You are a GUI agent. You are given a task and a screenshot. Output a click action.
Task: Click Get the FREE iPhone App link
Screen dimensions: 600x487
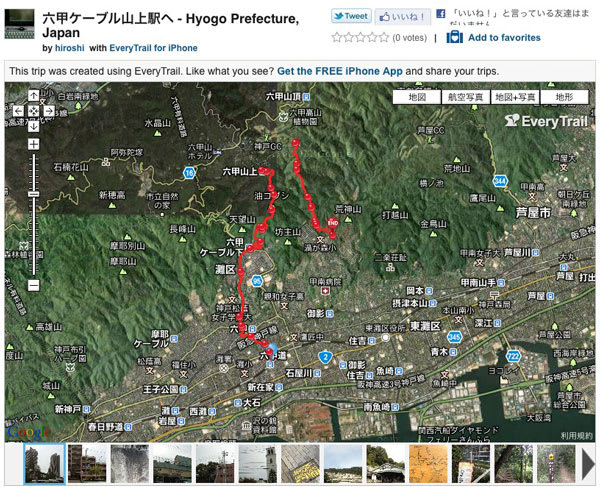click(340, 71)
